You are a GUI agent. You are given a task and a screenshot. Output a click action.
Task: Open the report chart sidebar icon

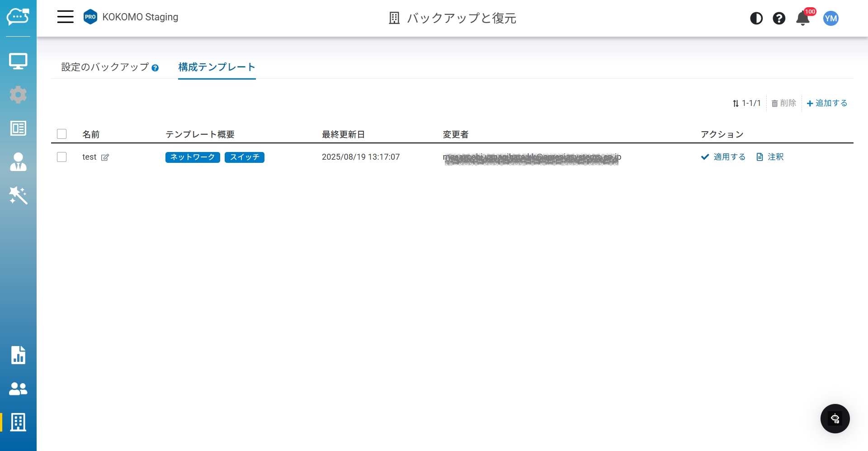click(x=18, y=355)
